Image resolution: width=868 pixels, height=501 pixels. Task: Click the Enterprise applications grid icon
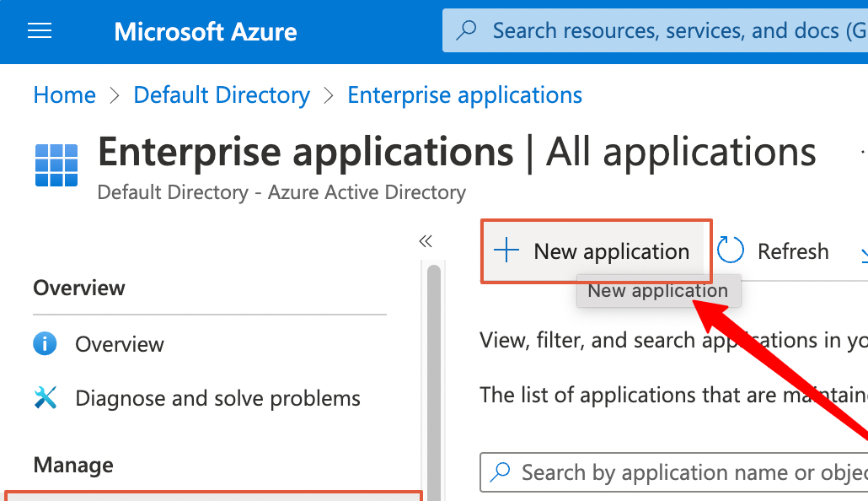click(56, 165)
